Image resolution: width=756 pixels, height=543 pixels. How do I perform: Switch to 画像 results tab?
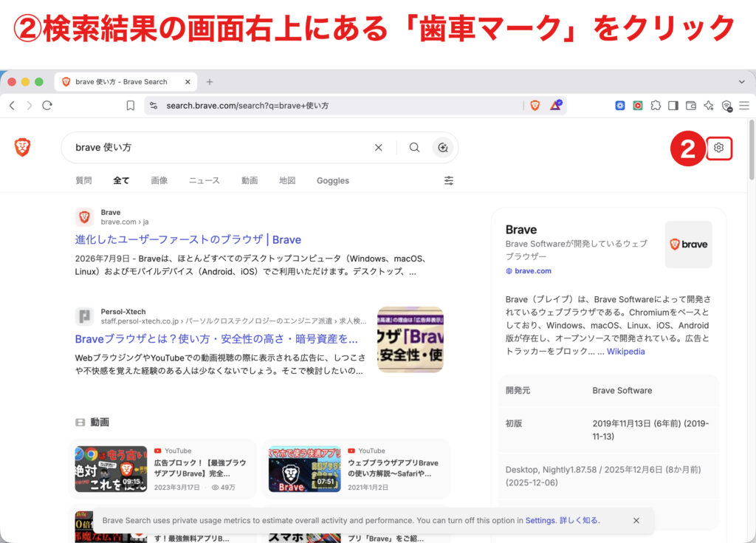click(x=159, y=180)
